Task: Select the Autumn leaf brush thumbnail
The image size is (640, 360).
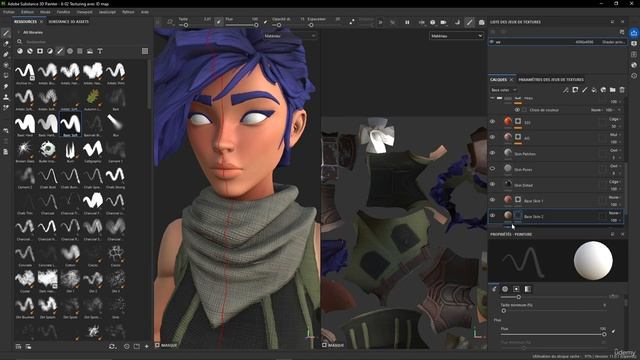Action: tap(93, 98)
